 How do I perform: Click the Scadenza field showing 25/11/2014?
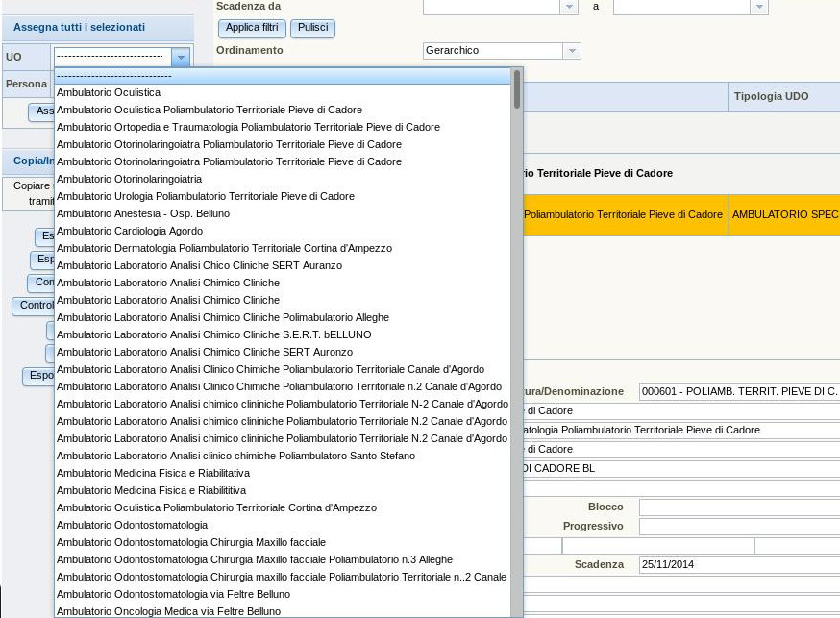tap(738, 564)
